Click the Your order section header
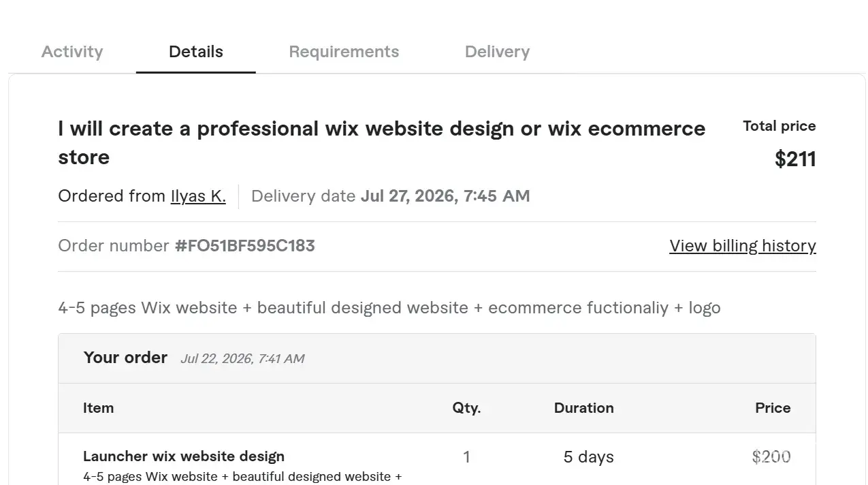 coord(125,358)
